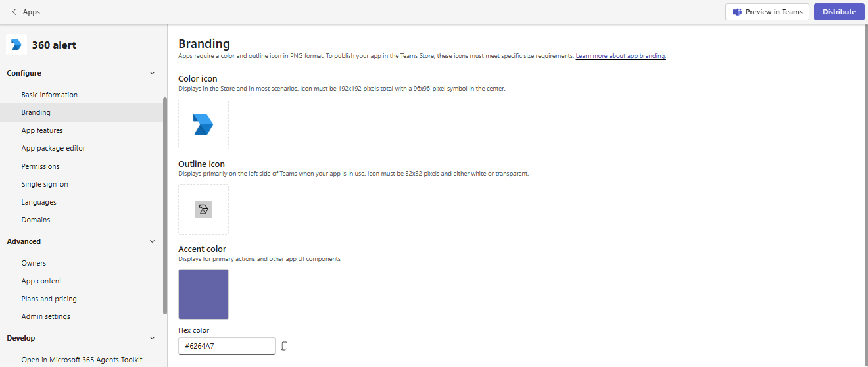Click the Teams logo on Preview in Teams
The width and height of the screenshot is (868, 367).
click(737, 12)
